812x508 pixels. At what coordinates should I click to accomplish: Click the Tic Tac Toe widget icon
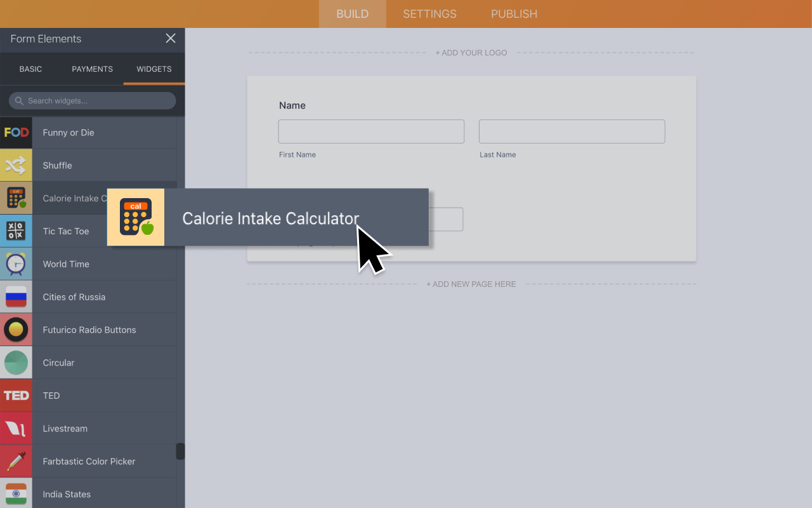pos(16,231)
